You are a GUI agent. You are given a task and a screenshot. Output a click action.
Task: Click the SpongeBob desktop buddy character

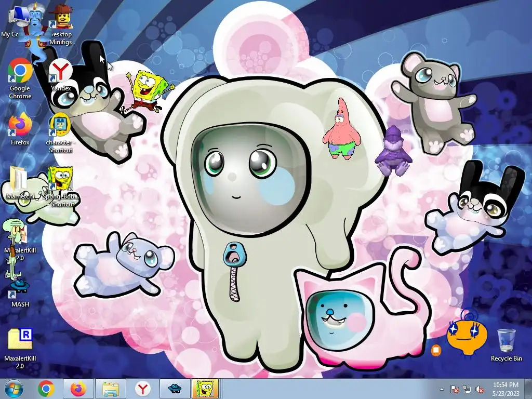pyautogui.click(x=149, y=91)
